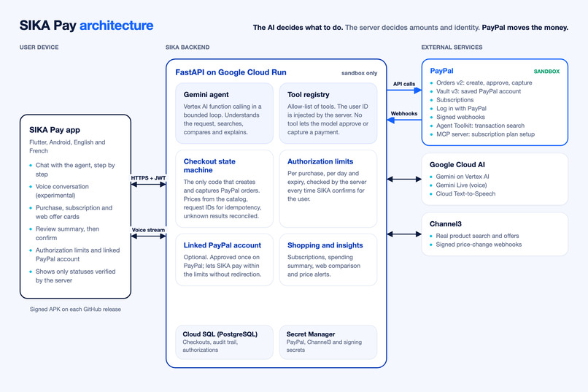Click 'Purchase, subscription and web offer cards' bullet
The height and width of the screenshot is (392, 588).
[x=74, y=212]
